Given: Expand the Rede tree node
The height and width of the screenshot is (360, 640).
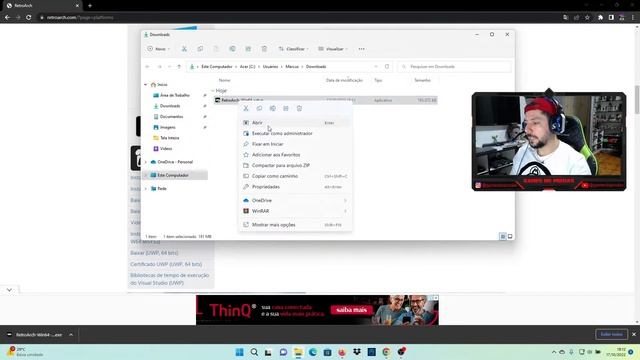Looking at the screenshot, I should point(146,189).
